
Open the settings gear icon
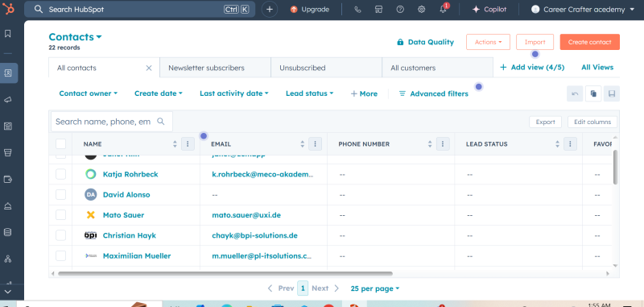[x=421, y=10]
